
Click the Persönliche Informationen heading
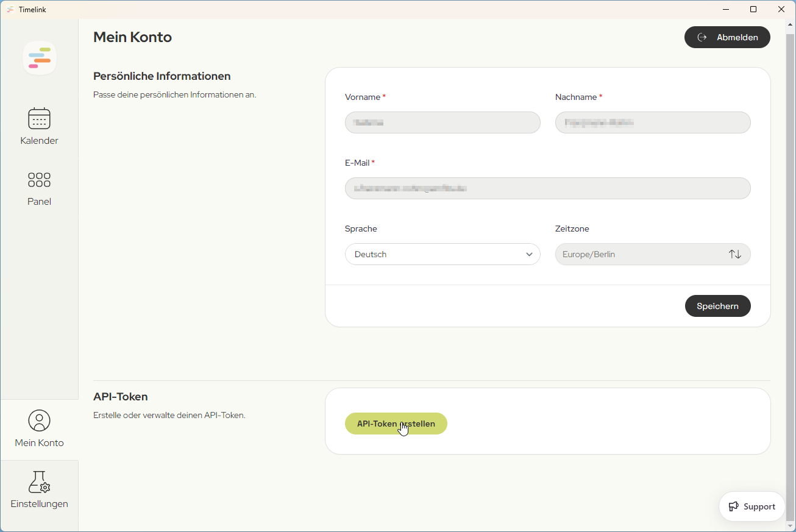(x=162, y=76)
